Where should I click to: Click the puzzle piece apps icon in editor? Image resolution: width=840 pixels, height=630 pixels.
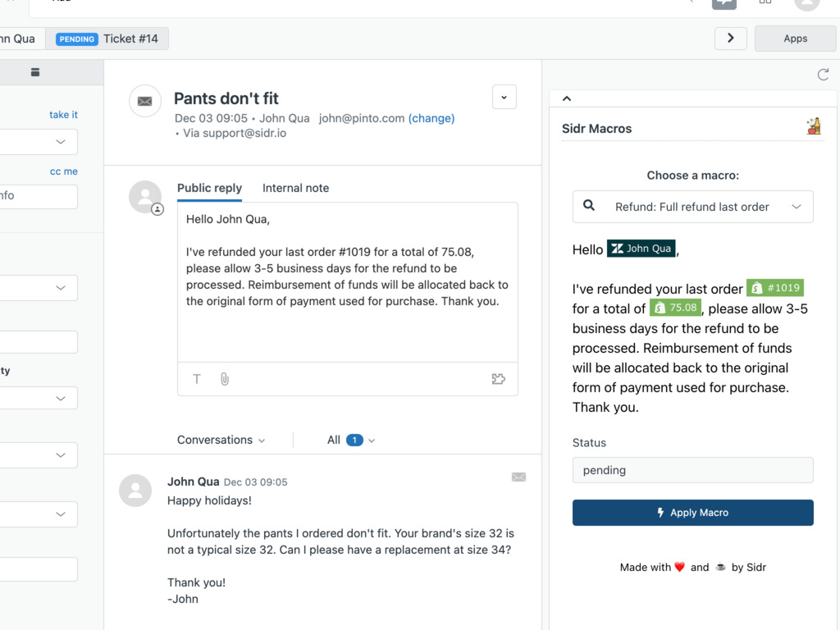click(498, 379)
